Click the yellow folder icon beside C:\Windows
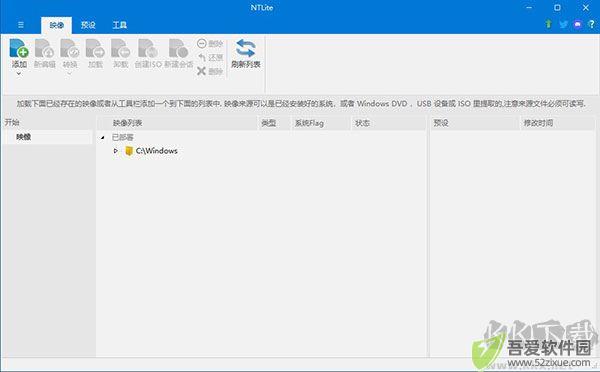Viewport: 600px width, 372px height. (129, 151)
